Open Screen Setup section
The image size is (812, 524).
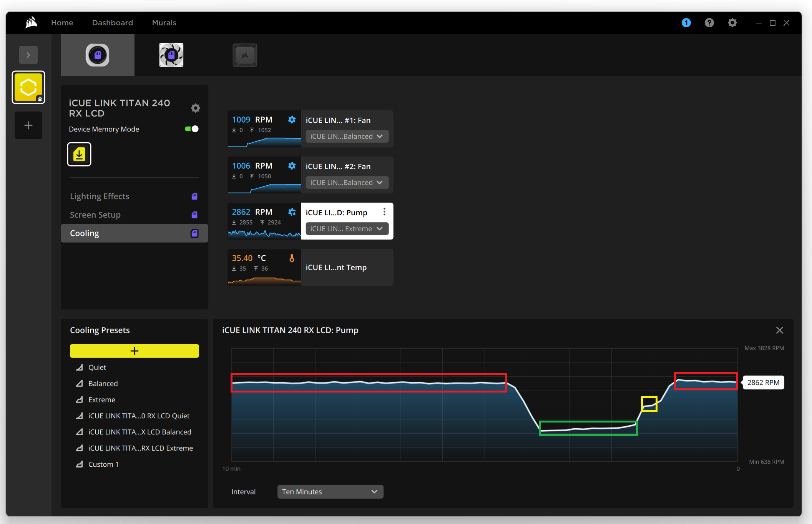[x=134, y=215]
